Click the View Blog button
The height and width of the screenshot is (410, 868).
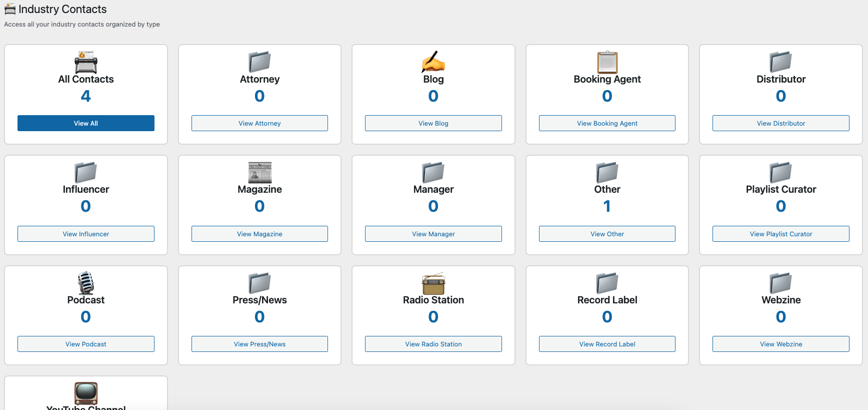coord(433,123)
